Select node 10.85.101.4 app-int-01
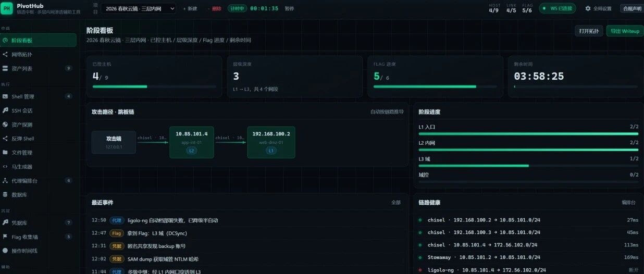The image size is (644, 274). (x=192, y=142)
